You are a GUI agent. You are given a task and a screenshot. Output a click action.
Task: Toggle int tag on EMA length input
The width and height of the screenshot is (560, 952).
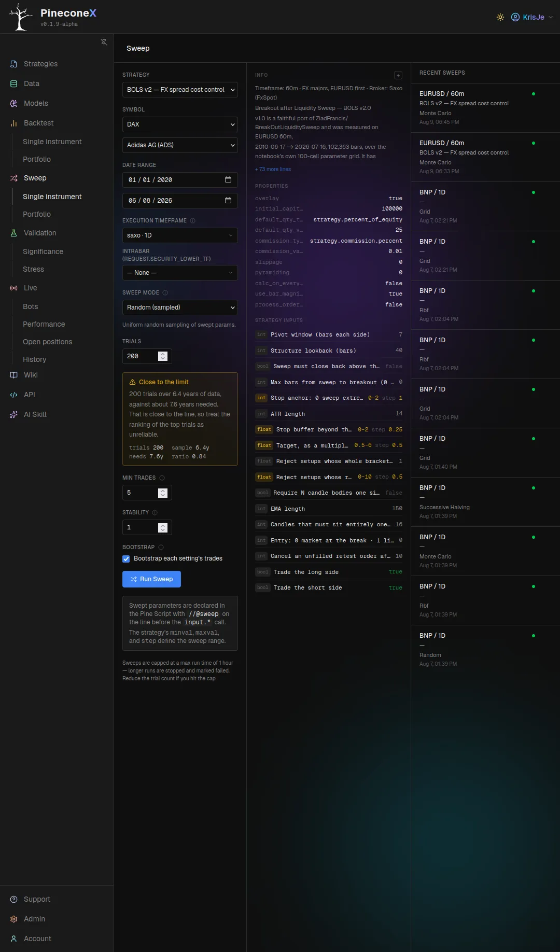pos(261,509)
